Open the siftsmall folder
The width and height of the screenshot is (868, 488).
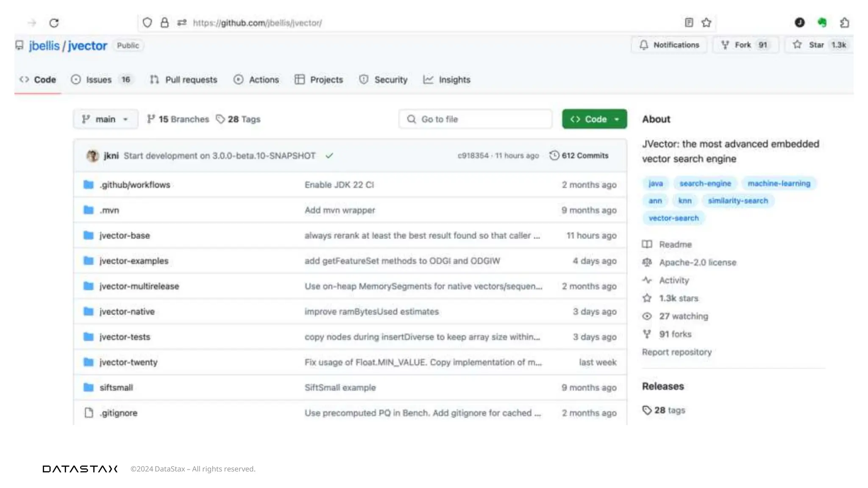[116, 388]
